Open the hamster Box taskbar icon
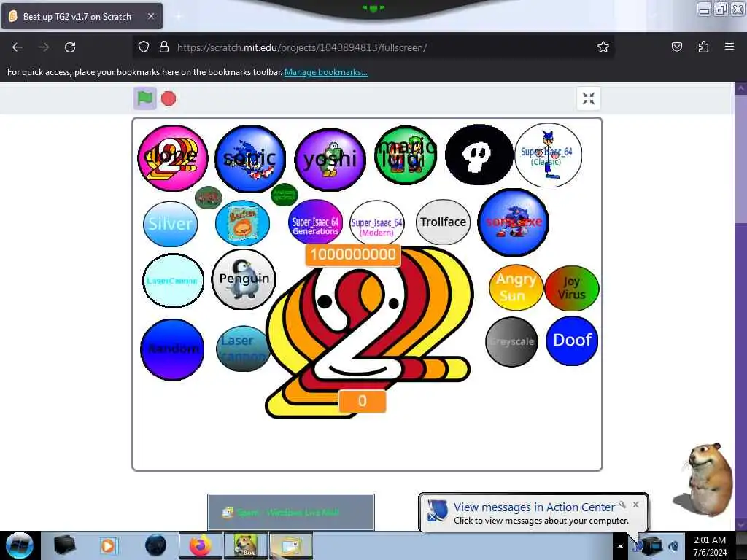The width and height of the screenshot is (747, 560). tap(245, 545)
